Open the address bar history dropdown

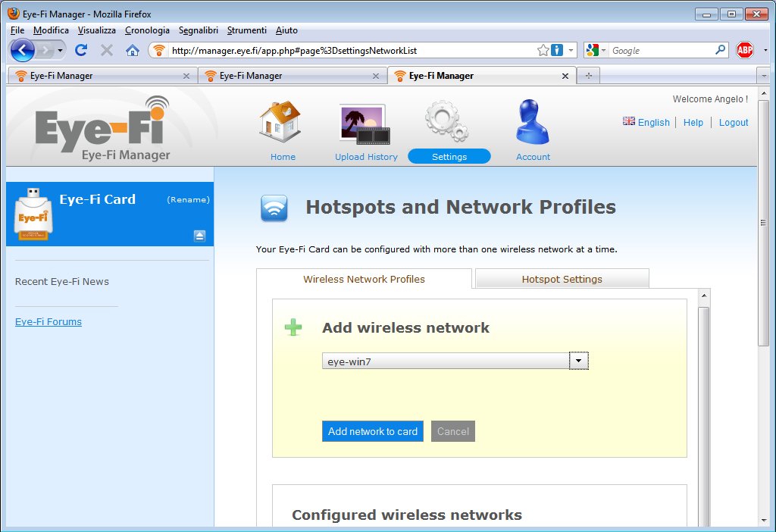click(x=571, y=50)
